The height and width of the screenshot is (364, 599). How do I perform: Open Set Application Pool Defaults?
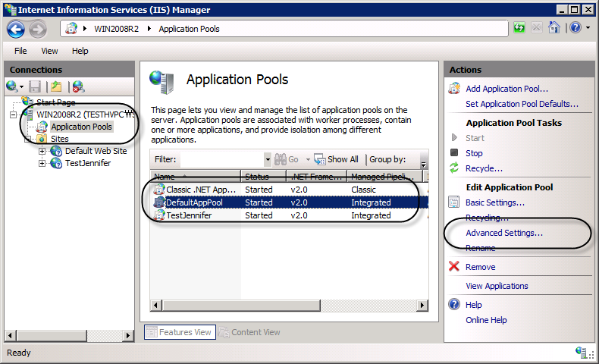point(522,104)
